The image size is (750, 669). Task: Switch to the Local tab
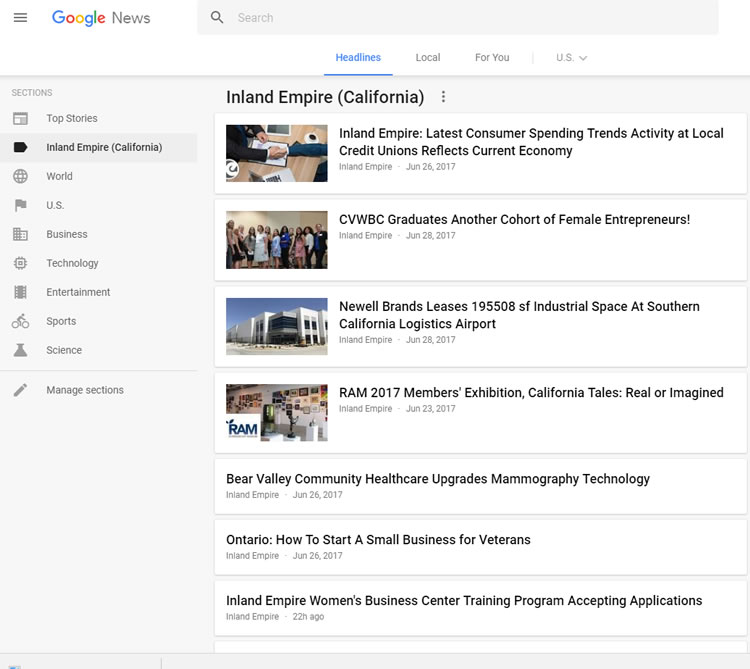pyautogui.click(x=428, y=57)
